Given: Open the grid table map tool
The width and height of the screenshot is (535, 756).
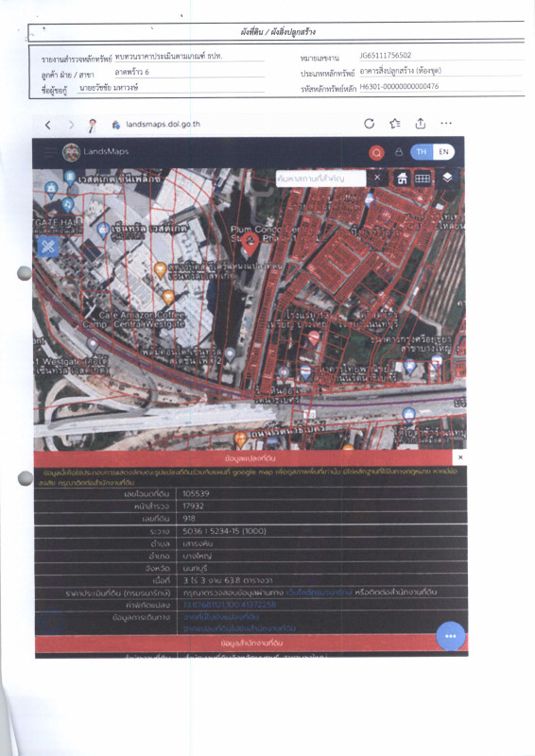Looking at the screenshot, I should click(423, 179).
